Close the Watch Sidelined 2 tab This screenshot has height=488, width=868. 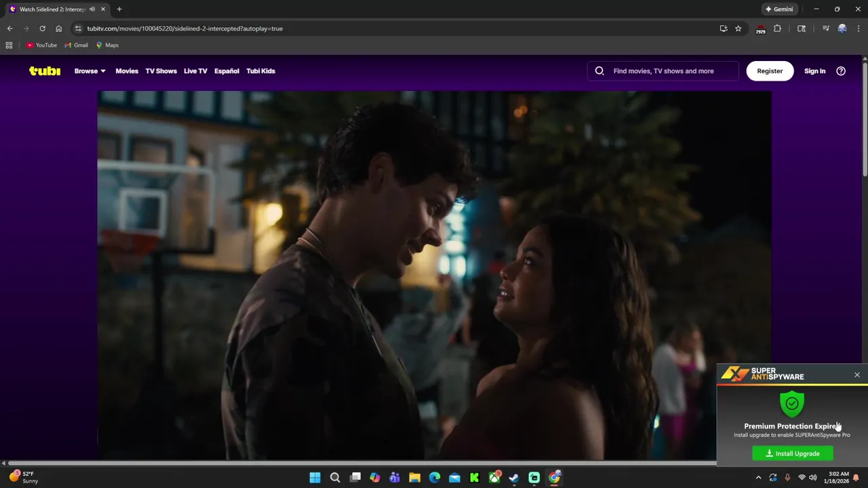(103, 9)
